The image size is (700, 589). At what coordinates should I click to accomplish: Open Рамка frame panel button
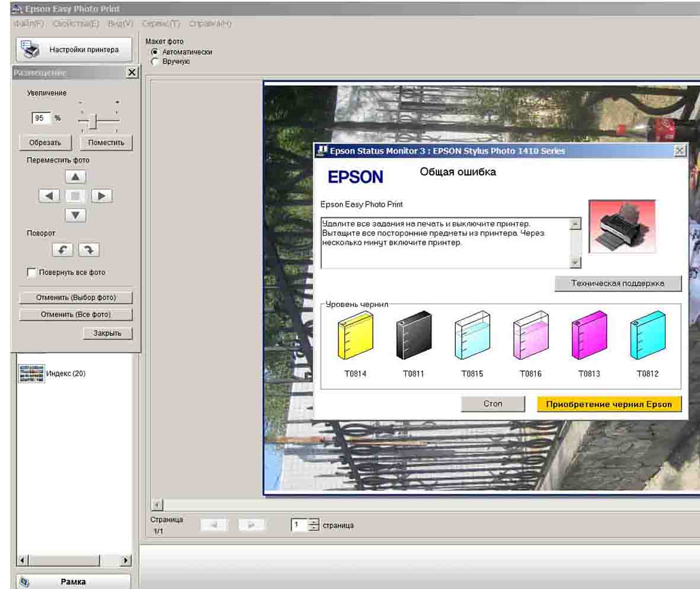tap(73, 582)
